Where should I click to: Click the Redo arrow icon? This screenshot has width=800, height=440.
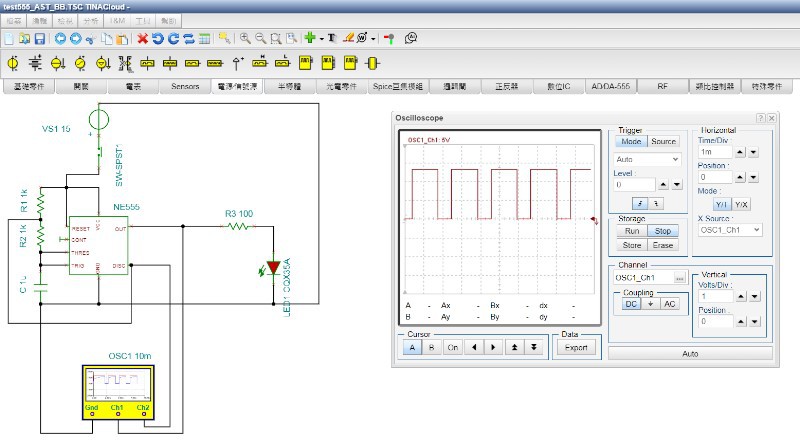pyautogui.click(x=173, y=38)
